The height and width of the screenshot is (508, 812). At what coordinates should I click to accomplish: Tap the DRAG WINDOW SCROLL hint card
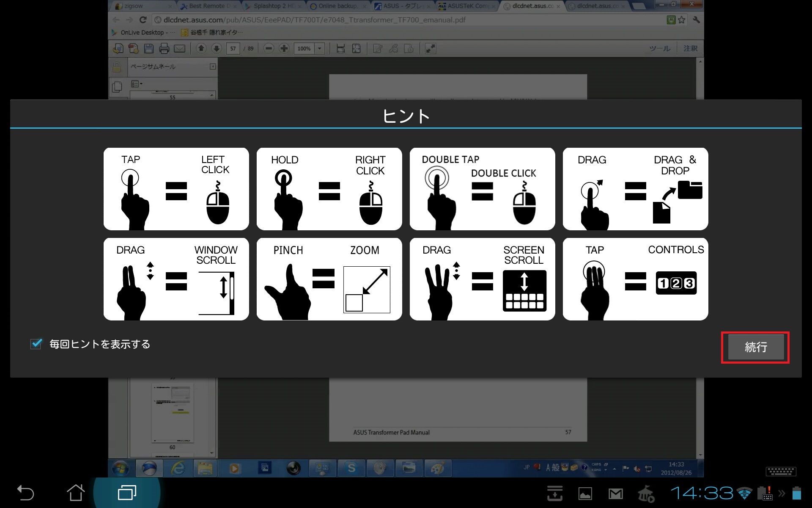[176, 279]
